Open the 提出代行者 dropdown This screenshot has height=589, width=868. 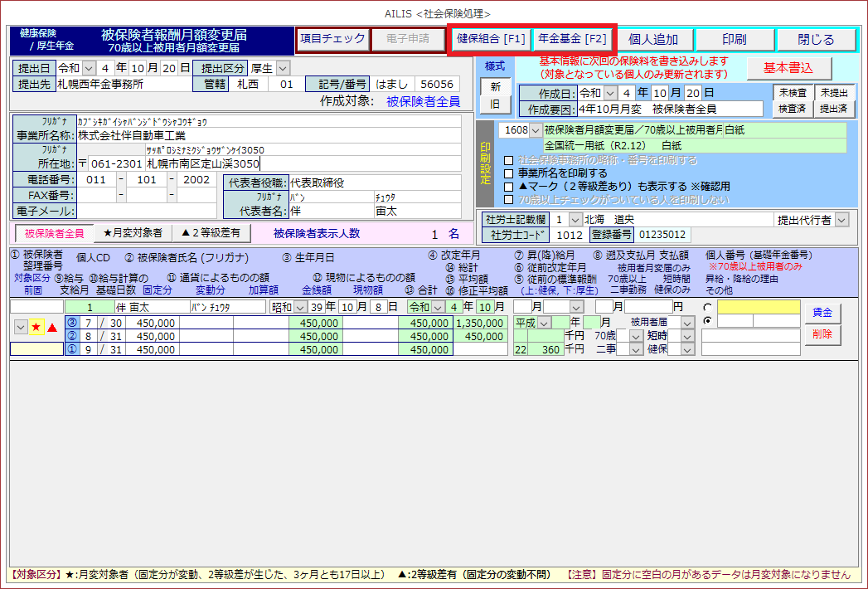pyautogui.click(x=841, y=220)
